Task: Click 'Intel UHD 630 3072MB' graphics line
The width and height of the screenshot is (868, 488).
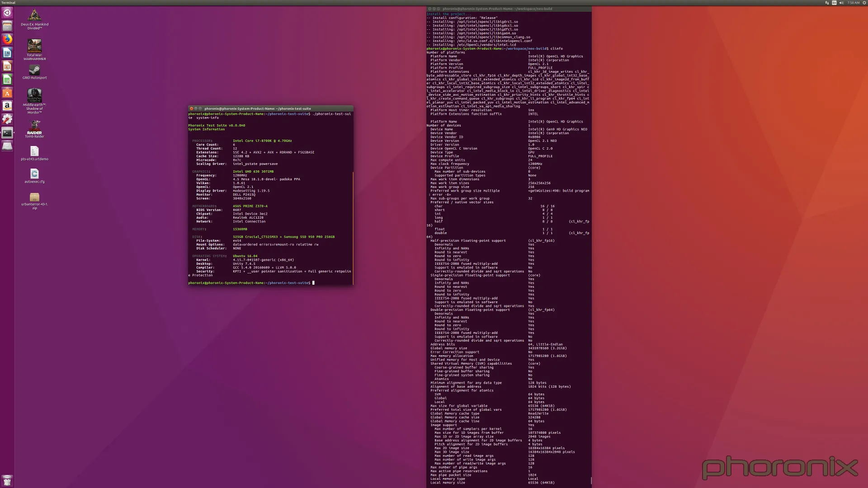Action: pyautogui.click(x=253, y=171)
